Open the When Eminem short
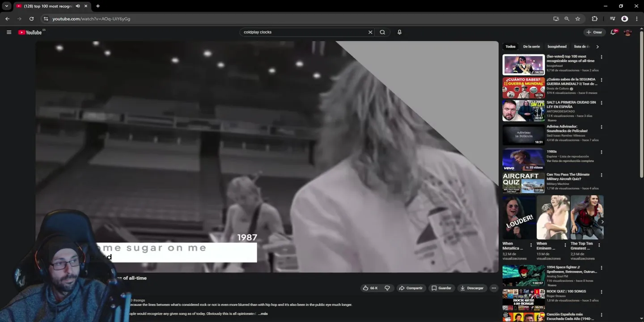Image resolution: width=644 pixels, height=322 pixels. click(553, 217)
